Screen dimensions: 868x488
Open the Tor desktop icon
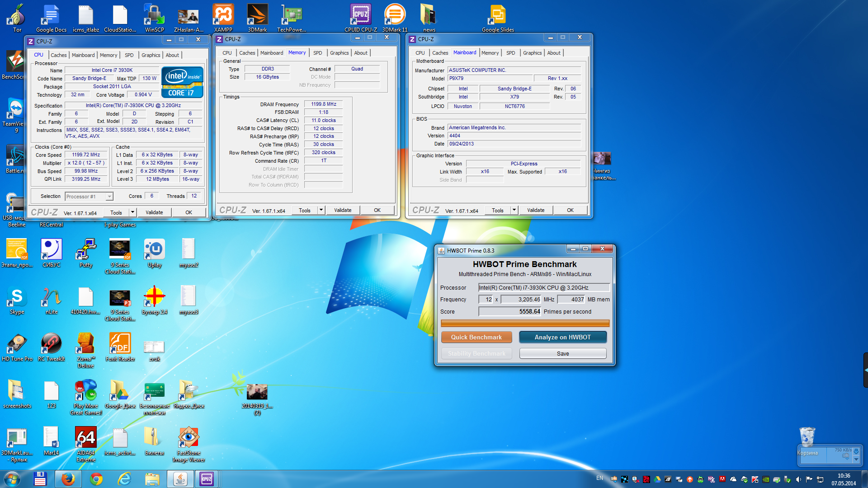coord(17,18)
